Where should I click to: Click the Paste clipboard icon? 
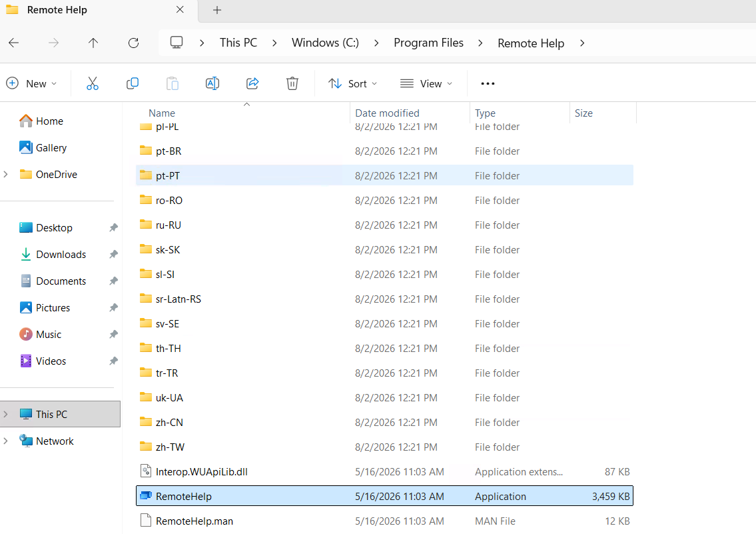point(172,83)
